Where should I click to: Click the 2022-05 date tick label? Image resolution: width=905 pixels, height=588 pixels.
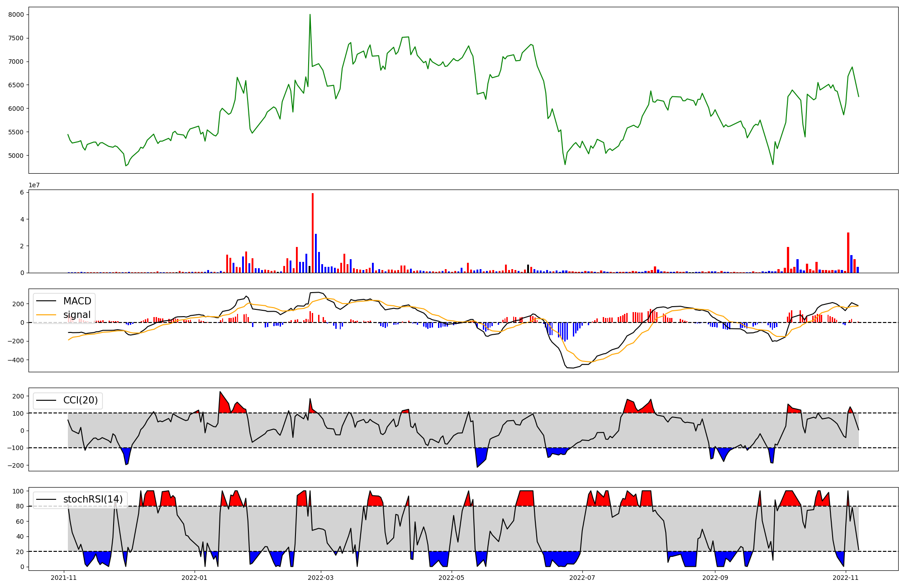452,578
